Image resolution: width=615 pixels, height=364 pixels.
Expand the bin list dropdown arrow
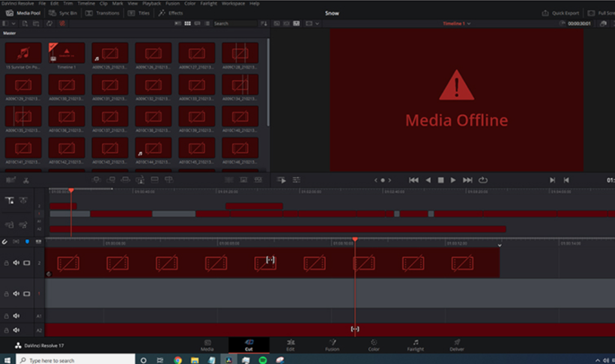coord(14,23)
